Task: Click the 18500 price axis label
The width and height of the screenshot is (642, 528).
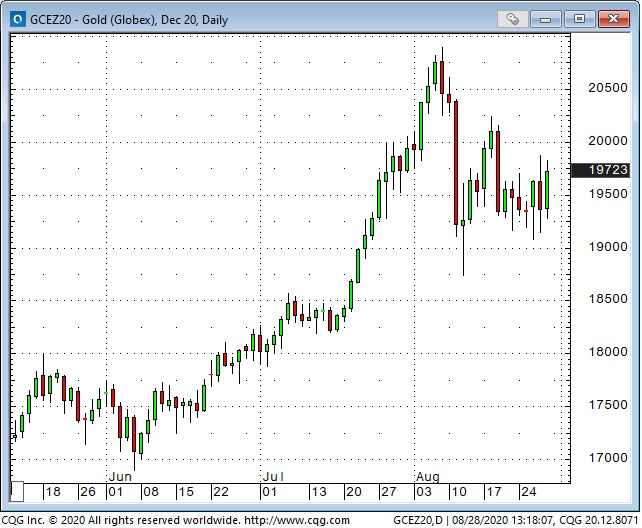Action: click(x=608, y=299)
